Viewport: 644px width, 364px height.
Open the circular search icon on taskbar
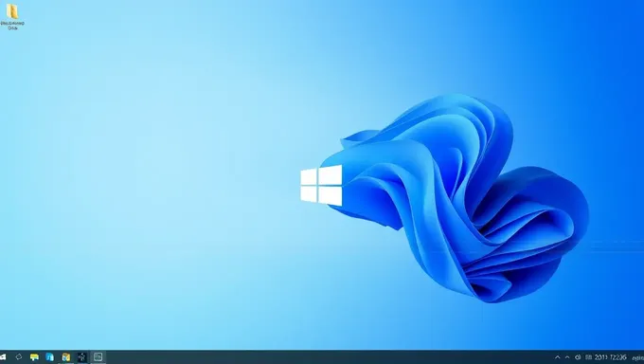pos(19,357)
